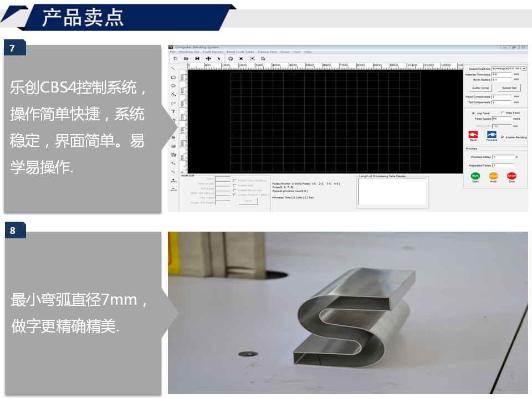Click the red Back feed arrow icon
Image resolution: width=532 pixels, height=399 pixels.
coord(473,135)
